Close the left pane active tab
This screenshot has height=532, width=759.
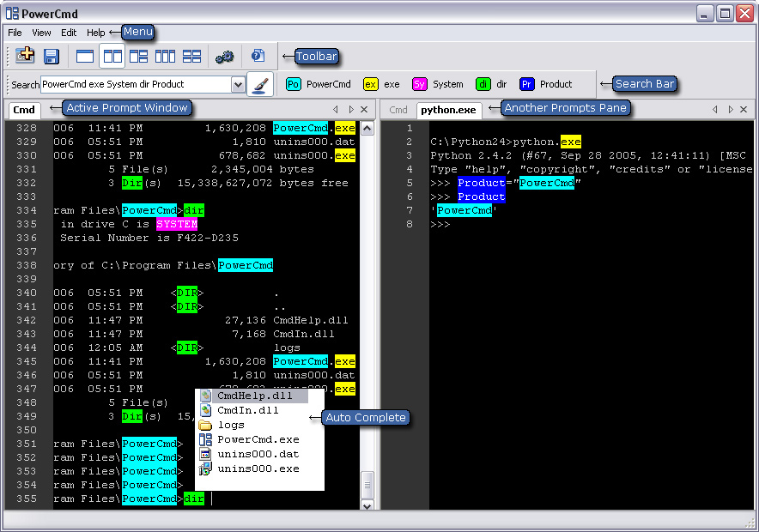pyautogui.click(x=365, y=109)
